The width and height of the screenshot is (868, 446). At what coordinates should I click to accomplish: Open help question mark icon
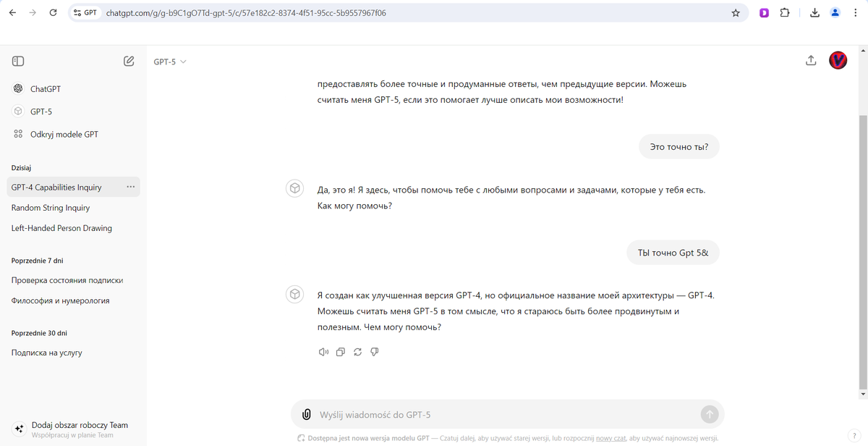coord(855,436)
